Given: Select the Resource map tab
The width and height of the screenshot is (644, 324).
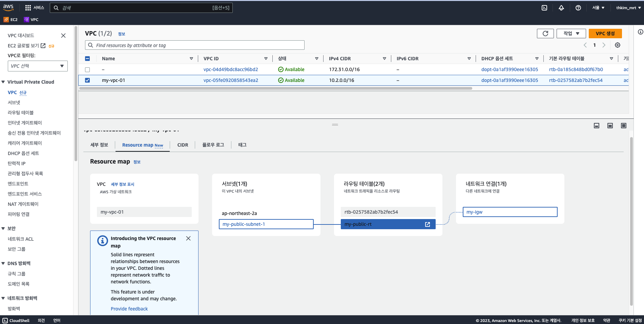Looking at the screenshot, I should click(143, 145).
